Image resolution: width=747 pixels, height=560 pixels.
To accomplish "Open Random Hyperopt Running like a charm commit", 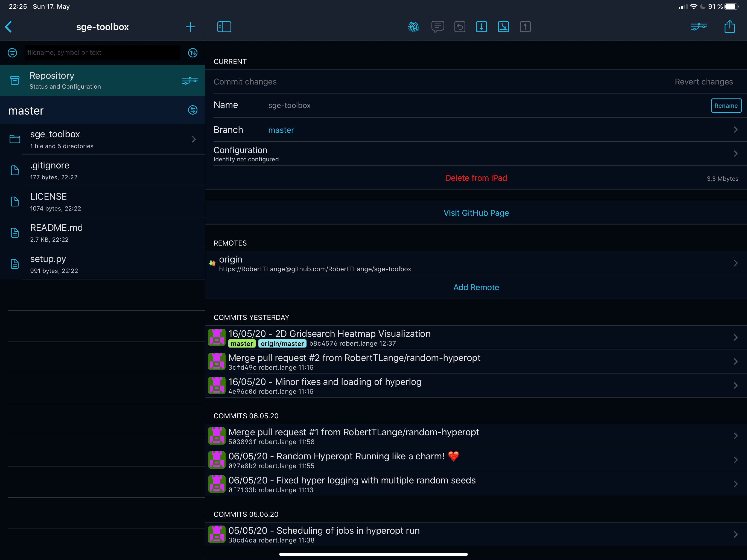I will point(476,460).
